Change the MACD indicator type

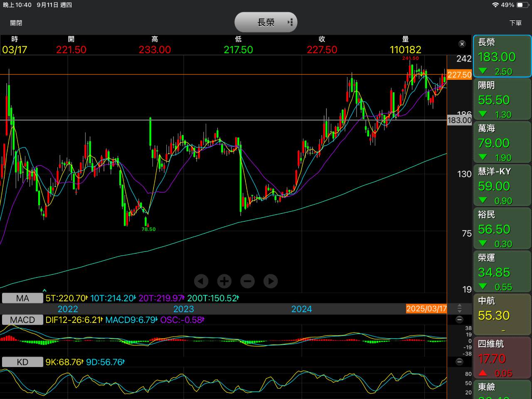22,320
